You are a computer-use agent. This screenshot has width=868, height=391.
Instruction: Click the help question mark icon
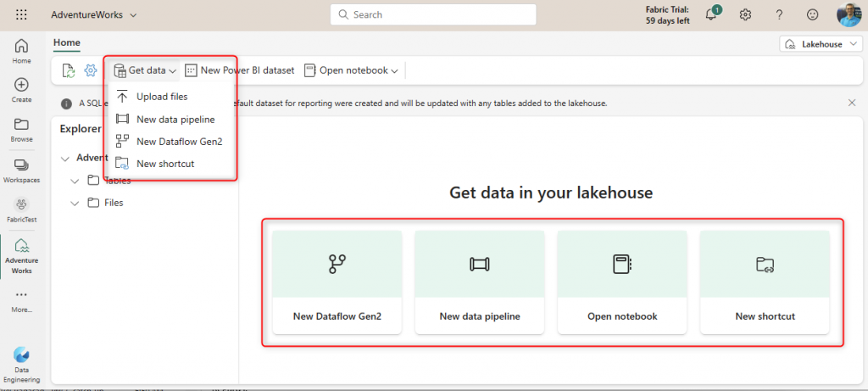(x=779, y=14)
